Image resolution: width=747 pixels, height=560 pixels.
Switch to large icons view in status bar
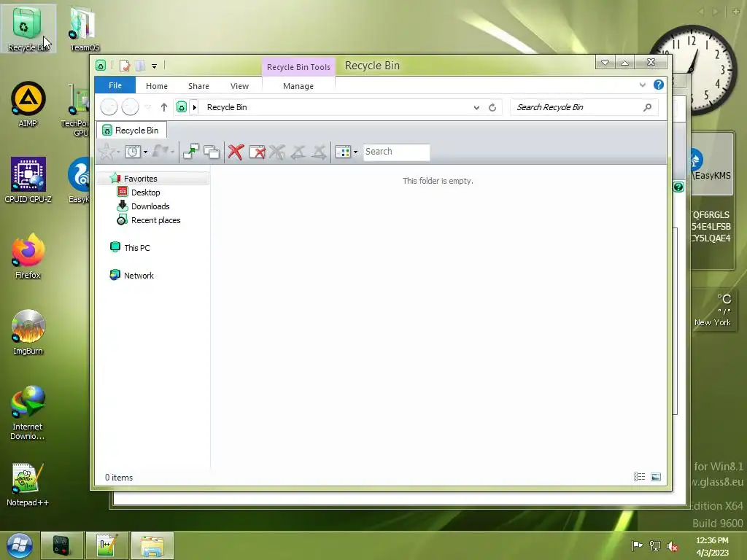[656, 477]
